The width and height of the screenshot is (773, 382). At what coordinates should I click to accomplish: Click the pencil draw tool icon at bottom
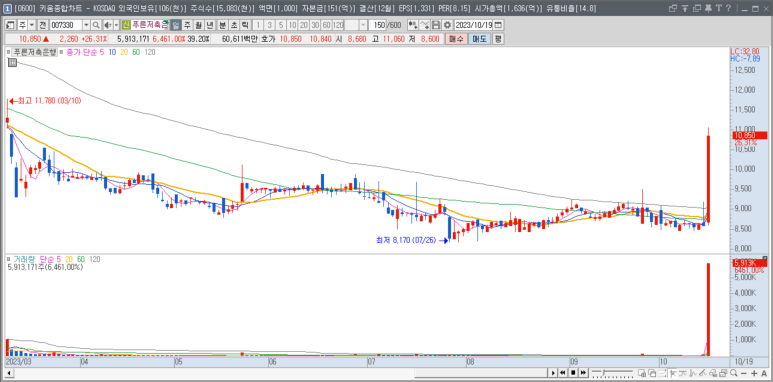click(x=703, y=373)
